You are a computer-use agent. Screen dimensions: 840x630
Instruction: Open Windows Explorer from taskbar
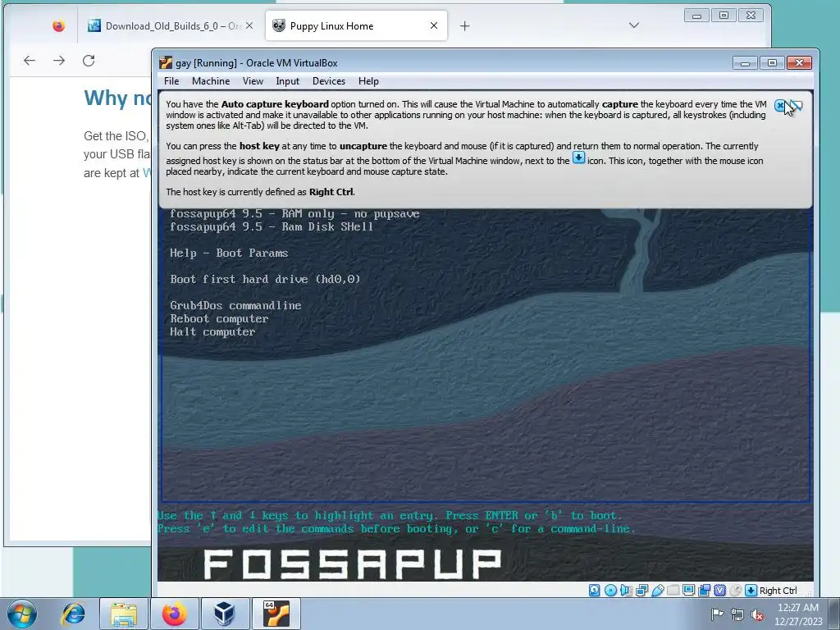[x=124, y=614]
